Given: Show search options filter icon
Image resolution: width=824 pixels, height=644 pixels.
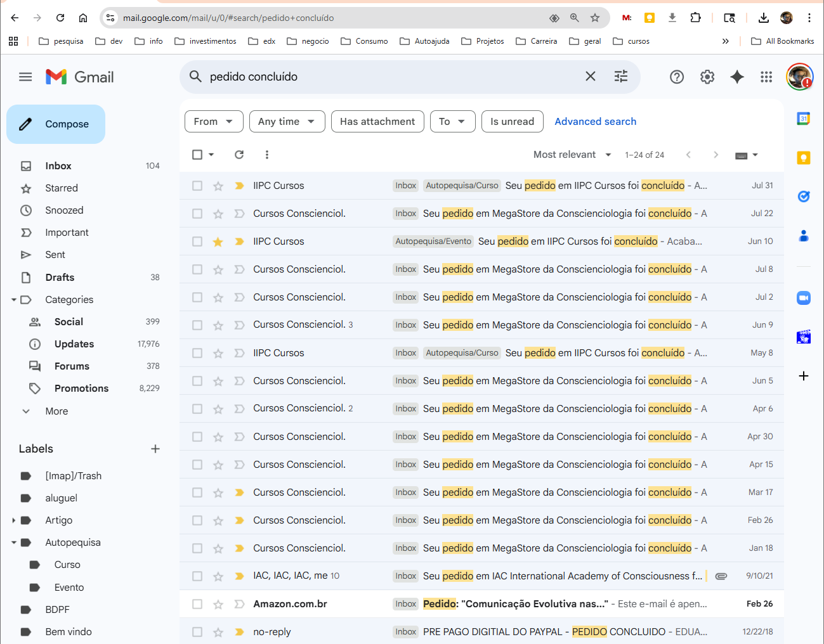Looking at the screenshot, I should (x=621, y=77).
